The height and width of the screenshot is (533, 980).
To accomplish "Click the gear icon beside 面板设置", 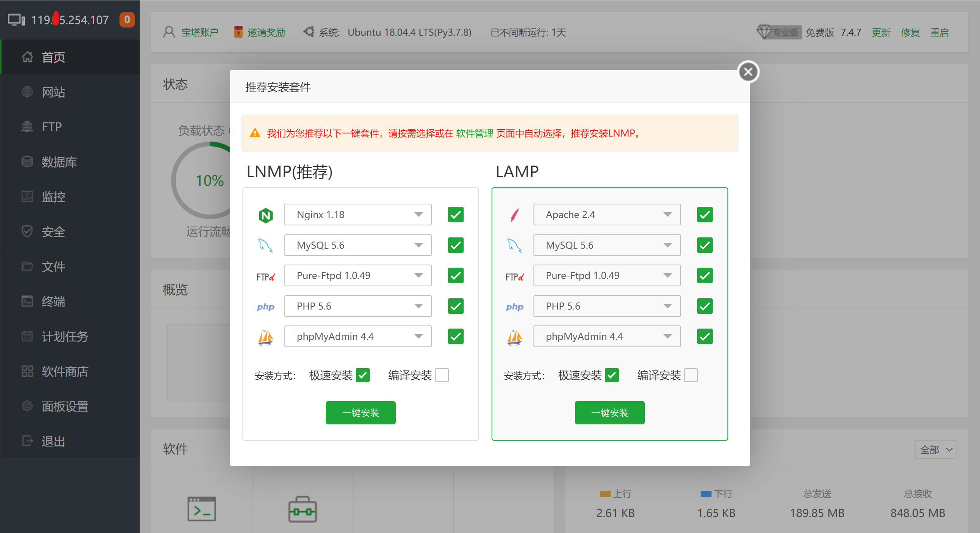I will tap(27, 406).
